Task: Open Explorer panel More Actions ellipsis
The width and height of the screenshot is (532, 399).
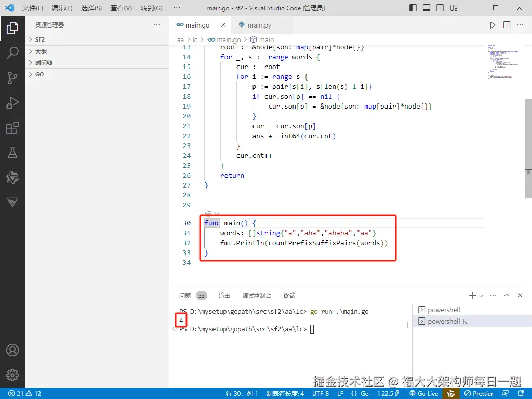Action: click(x=157, y=25)
